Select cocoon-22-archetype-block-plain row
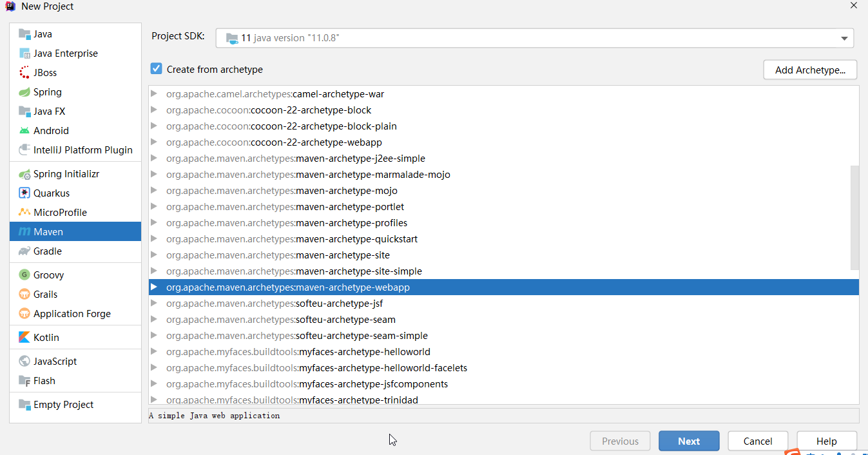868x455 pixels. pyautogui.click(x=504, y=126)
